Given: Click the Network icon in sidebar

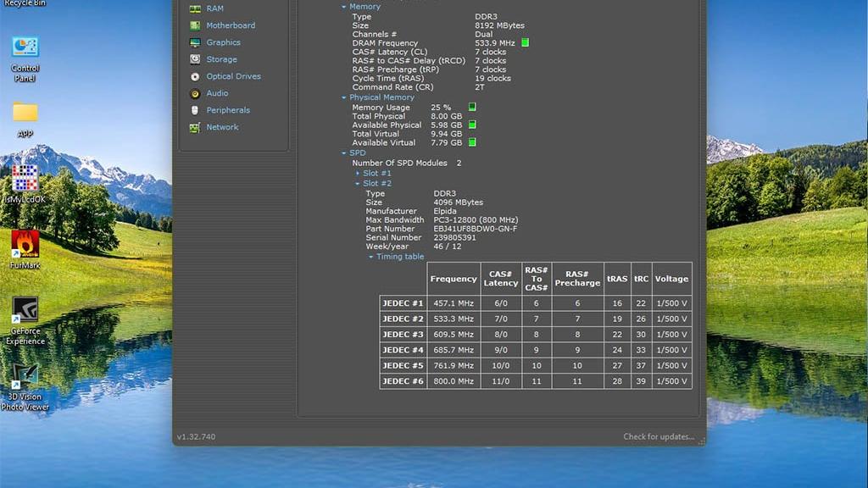Looking at the screenshot, I should [195, 127].
